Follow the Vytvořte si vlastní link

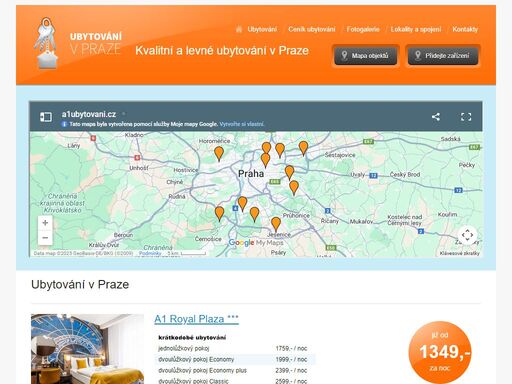[242, 124]
